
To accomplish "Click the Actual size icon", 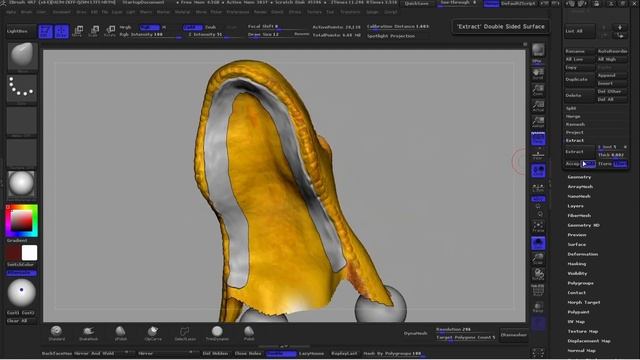I will click(x=538, y=106).
